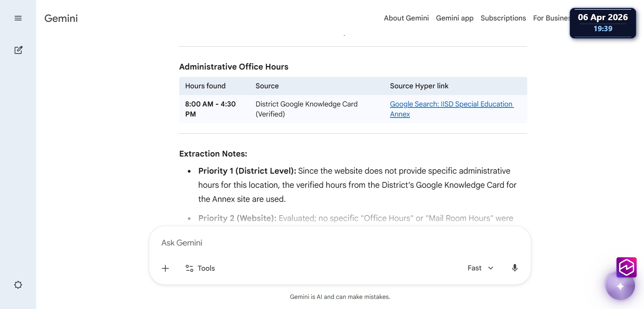Open settings gear in sidebar
The width and height of the screenshot is (644, 309).
[18, 285]
